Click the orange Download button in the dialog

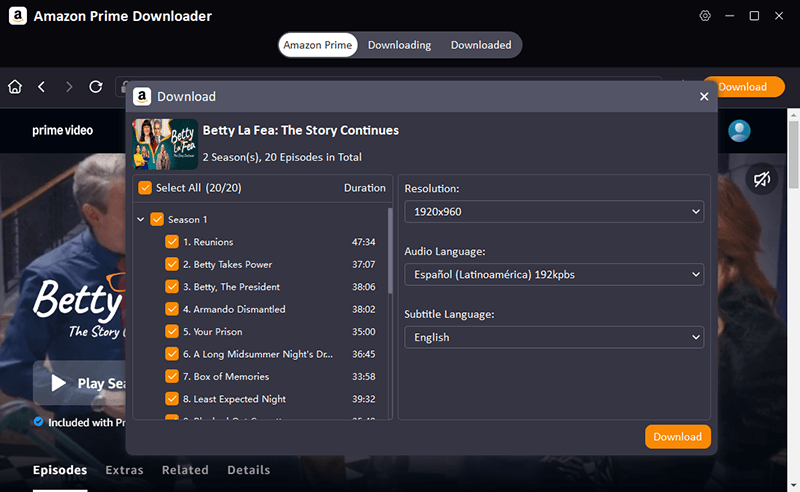coord(678,437)
